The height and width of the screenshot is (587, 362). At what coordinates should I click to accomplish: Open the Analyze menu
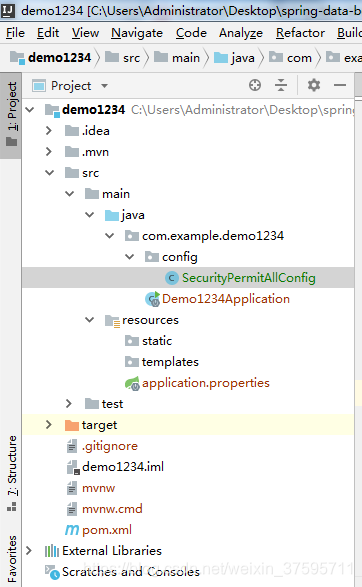241,33
